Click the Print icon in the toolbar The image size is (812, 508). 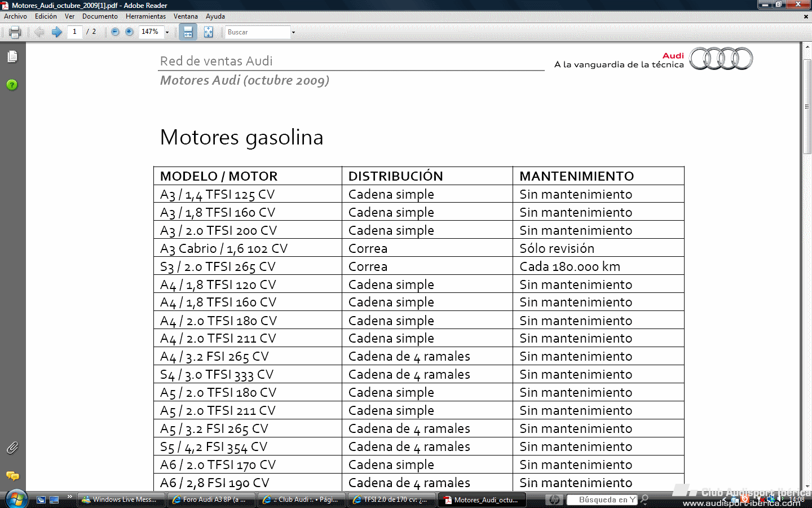(15, 32)
